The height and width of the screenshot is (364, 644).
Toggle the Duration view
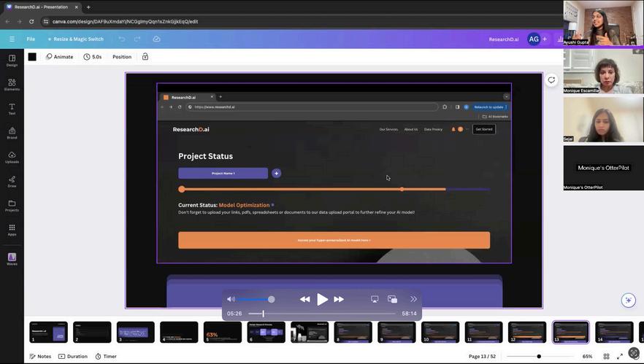pos(73,356)
